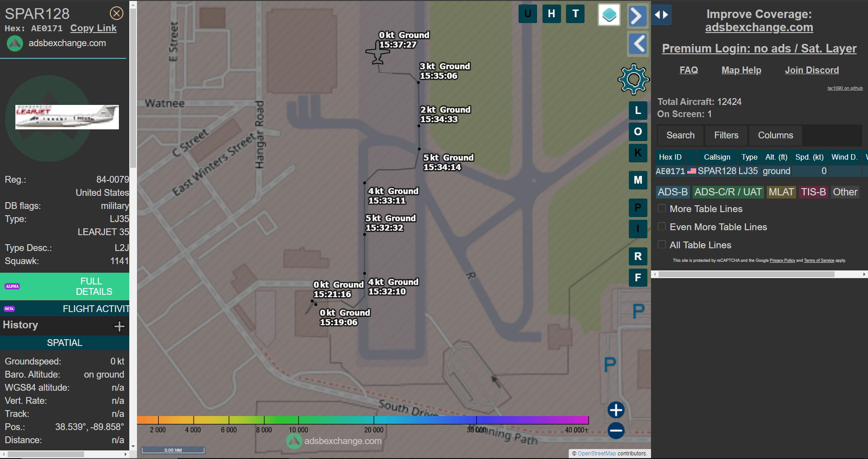Open the Terms of Service link

[x=819, y=260]
